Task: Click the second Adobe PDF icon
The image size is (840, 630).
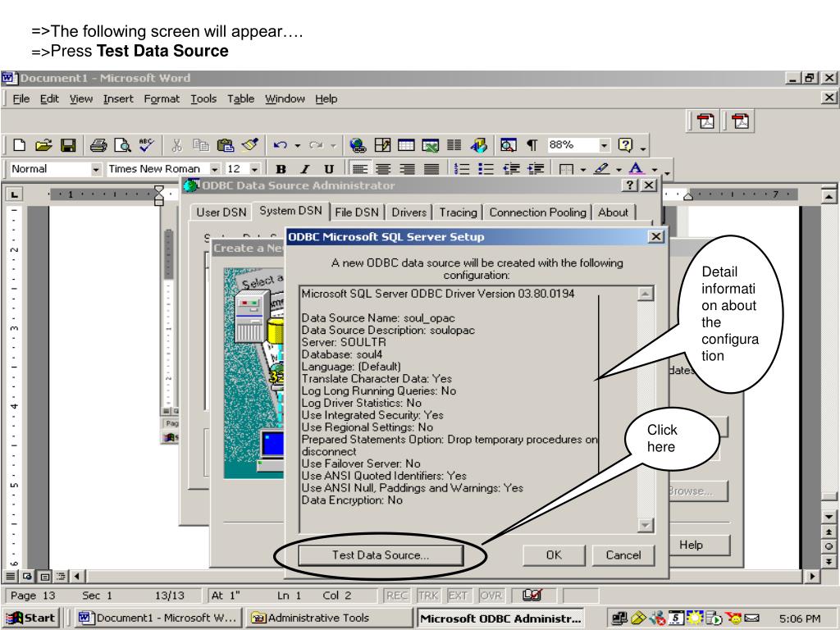Action: (741, 121)
